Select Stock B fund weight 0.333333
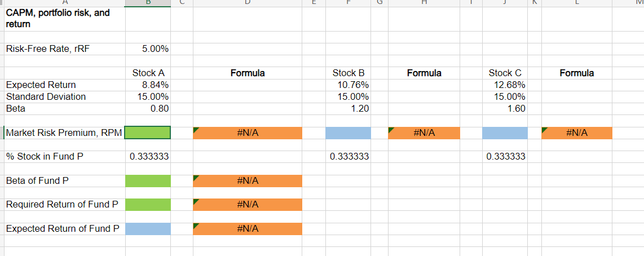Viewport: 644px width, 256px height. click(349, 157)
